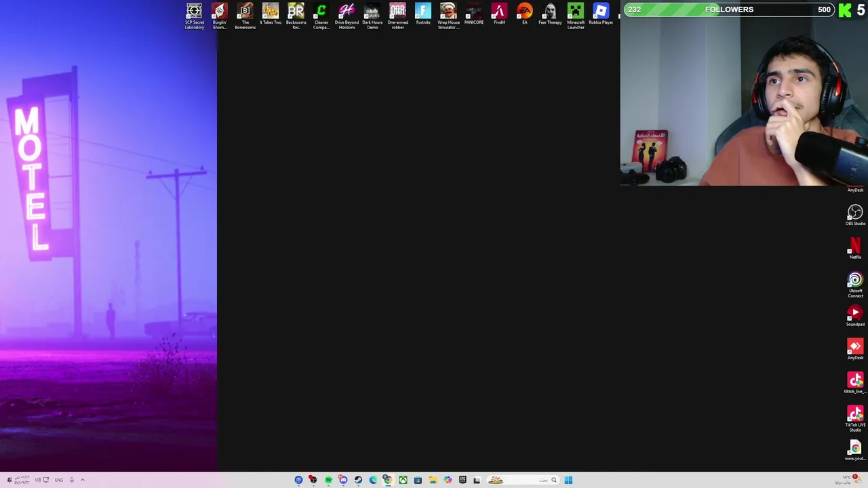This screenshot has height=488, width=868.
Task: Open the volume speaker tray icon
Action: click(38, 480)
